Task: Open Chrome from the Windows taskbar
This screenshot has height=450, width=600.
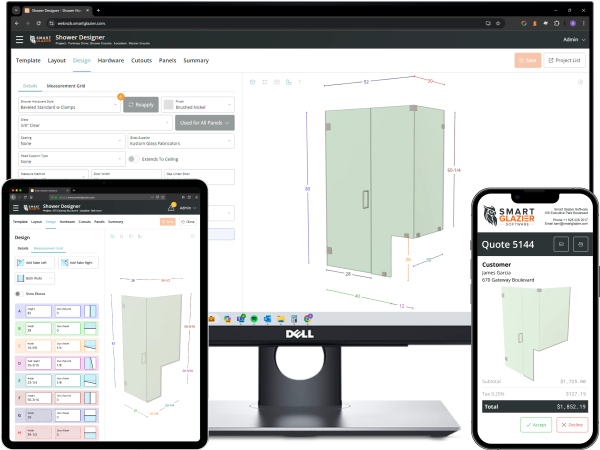Action: [308, 318]
